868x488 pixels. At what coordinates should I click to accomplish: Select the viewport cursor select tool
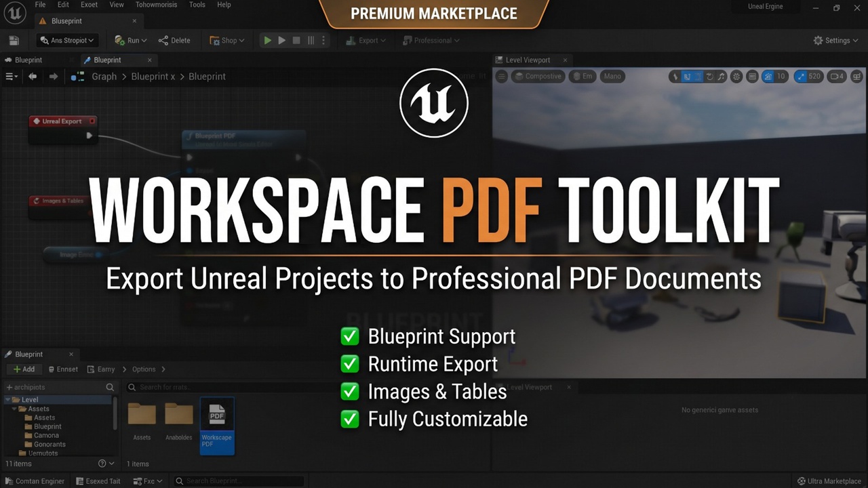[675, 77]
